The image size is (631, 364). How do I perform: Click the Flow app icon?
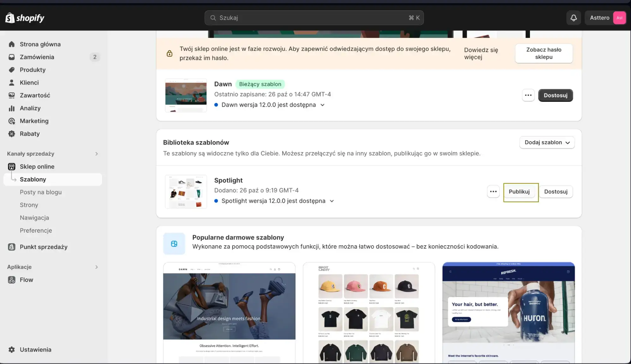12,280
